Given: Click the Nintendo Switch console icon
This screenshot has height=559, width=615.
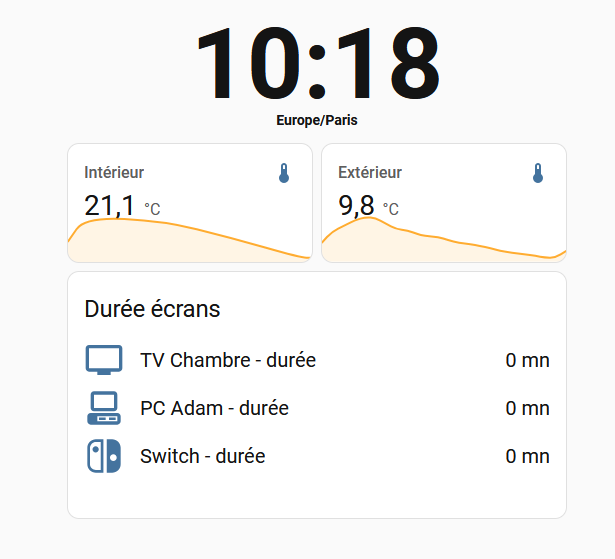Looking at the screenshot, I should click(104, 456).
